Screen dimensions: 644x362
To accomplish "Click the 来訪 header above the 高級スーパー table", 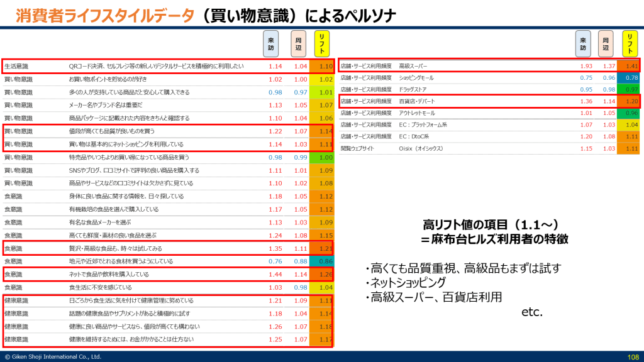I will (x=583, y=44).
